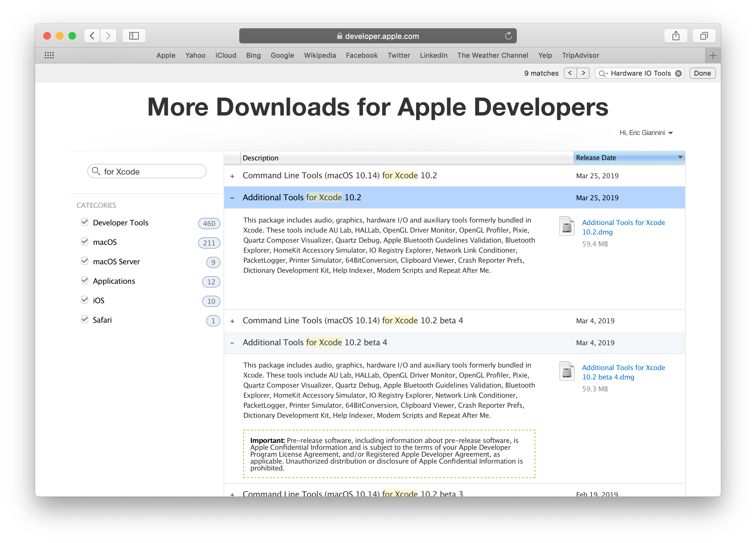The width and height of the screenshot is (756, 543).
Task: Open The Weather Channel bookmark
Action: [493, 55]
